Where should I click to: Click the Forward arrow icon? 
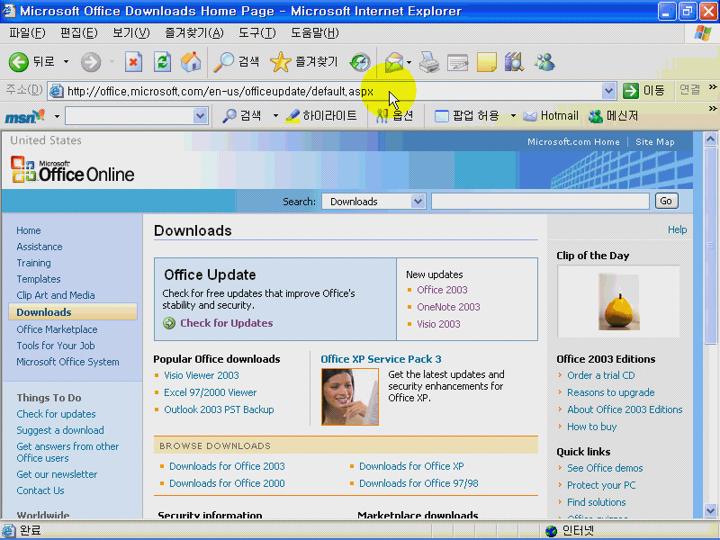[91, 62]
